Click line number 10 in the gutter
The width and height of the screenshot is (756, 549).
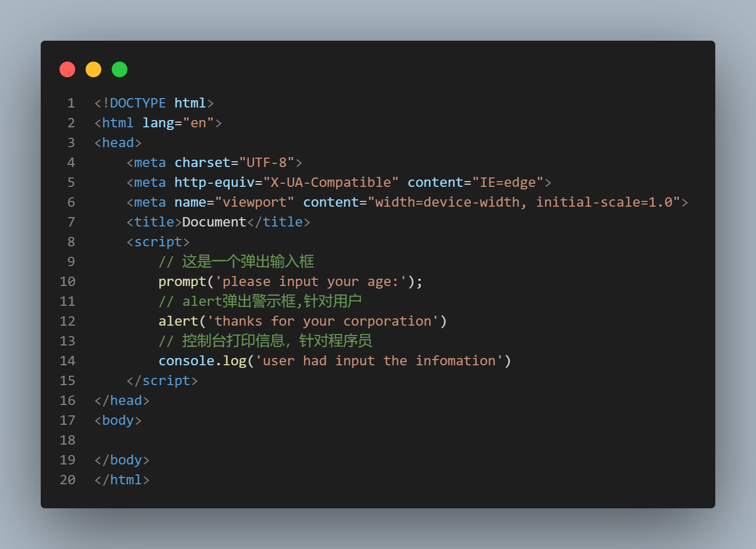point(67,281)
